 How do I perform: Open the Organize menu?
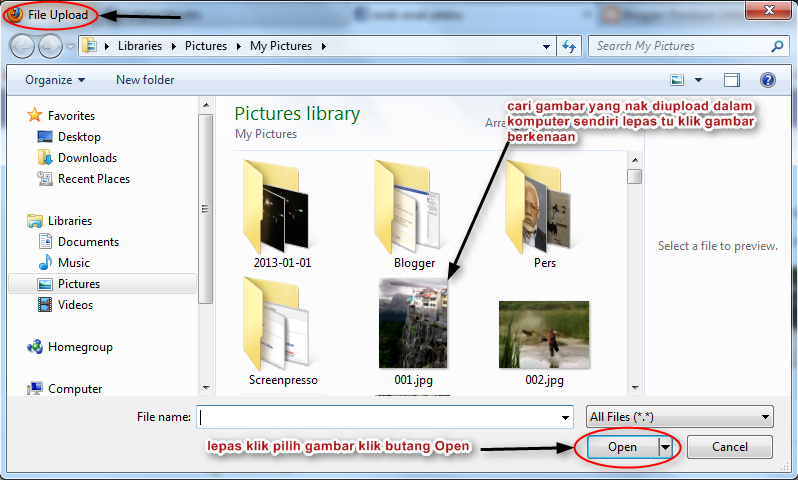click(55, 80)
